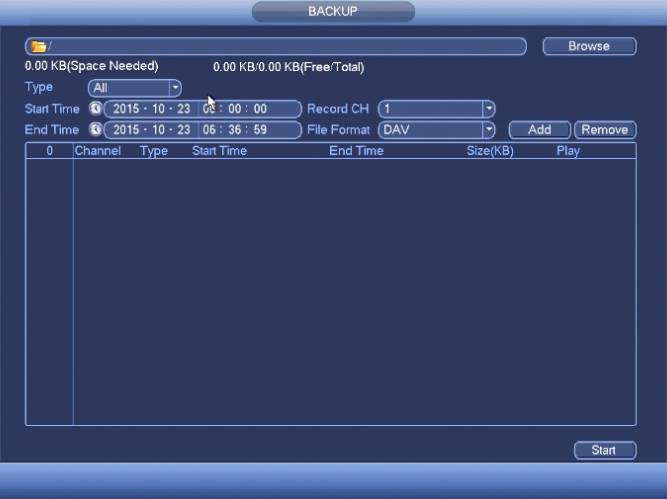Click the Record CH label
Image resolution: width=667 pixels, height=499 pixels.
click(338, 109)
